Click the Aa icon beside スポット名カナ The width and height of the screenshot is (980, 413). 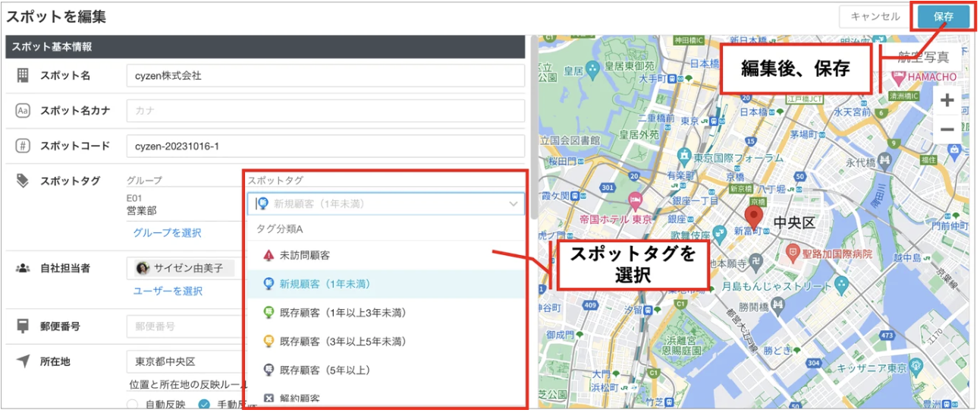point(23,111)
